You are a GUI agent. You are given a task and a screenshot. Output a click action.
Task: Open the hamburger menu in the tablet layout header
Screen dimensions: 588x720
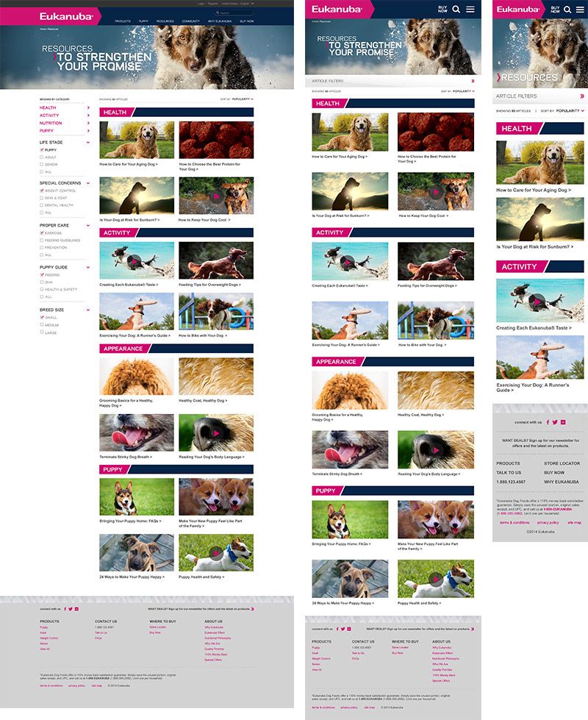click(x=470, y=9)
